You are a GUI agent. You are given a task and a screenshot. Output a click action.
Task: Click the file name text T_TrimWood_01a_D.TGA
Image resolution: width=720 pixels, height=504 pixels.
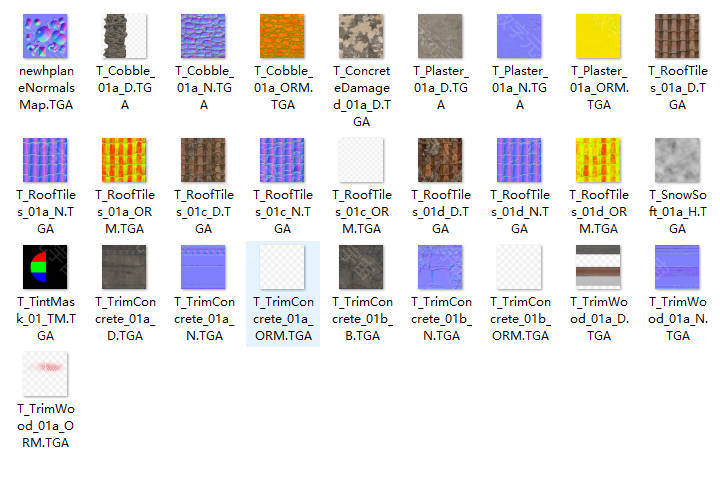coord(599,319)
